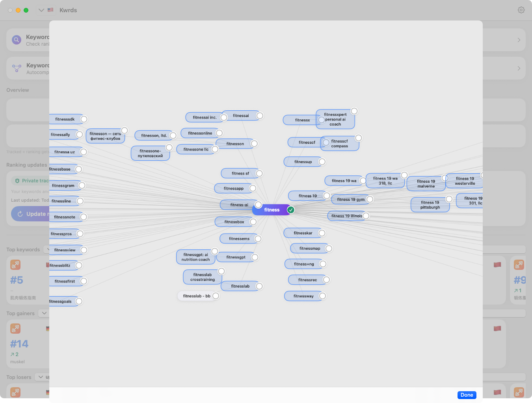Select the fitnesson — сеть фитнес-клубов node

105,136
